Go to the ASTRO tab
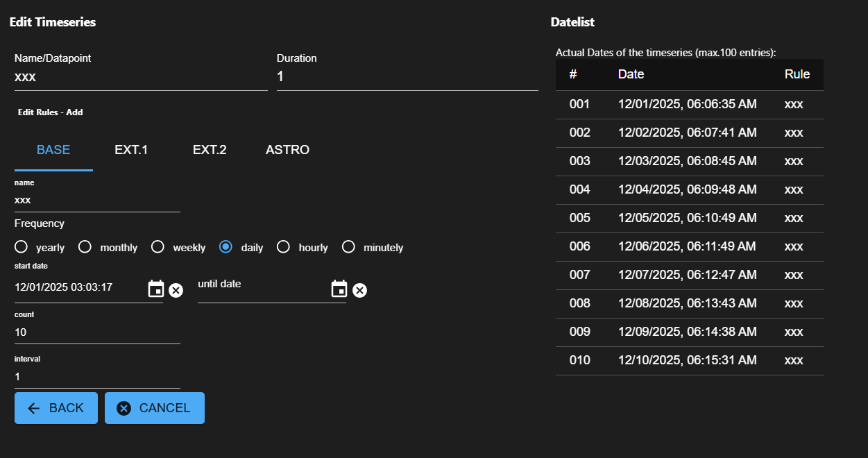868x458 pixels. (x=287, y=150)
